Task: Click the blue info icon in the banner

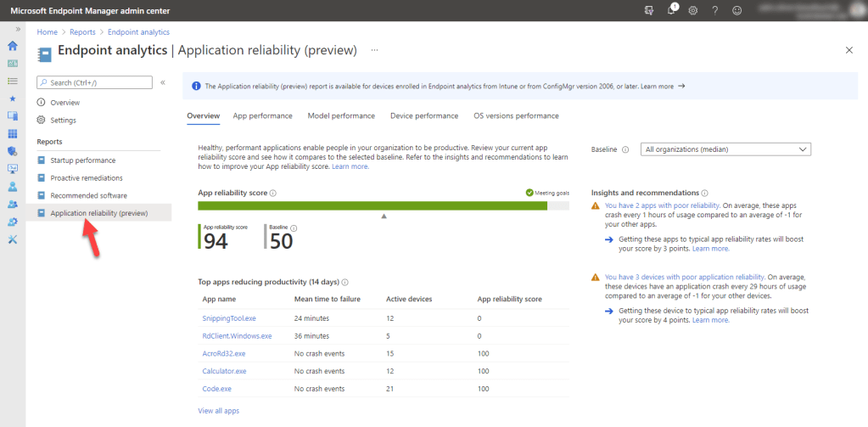Action: coord(196,87)
